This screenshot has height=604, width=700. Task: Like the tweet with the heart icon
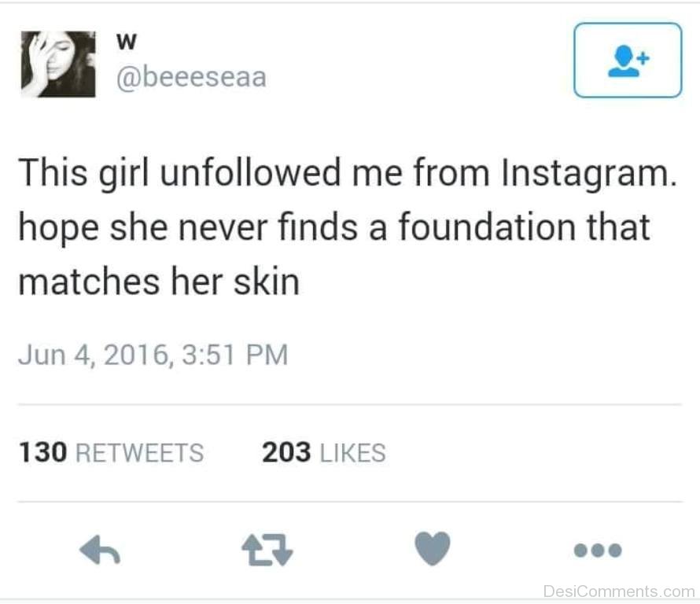pyautogui.click(x=433, y=548)
